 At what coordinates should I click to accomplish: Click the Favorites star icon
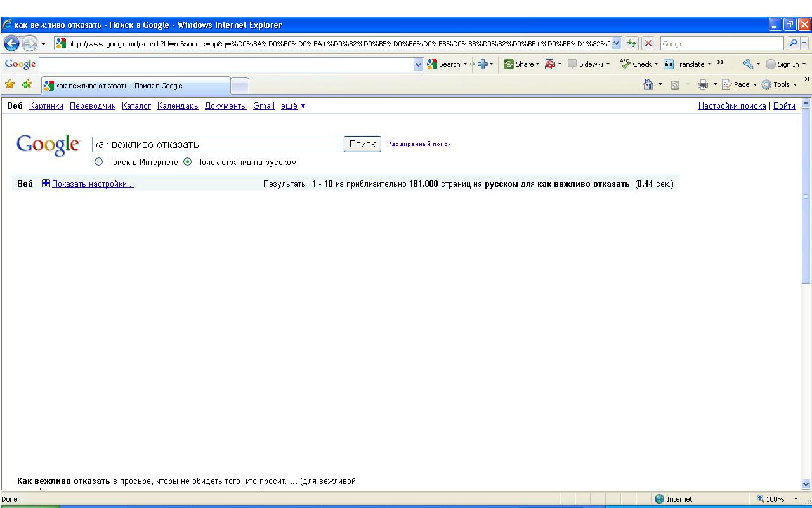pyautogui.click(x=10, y=84)
